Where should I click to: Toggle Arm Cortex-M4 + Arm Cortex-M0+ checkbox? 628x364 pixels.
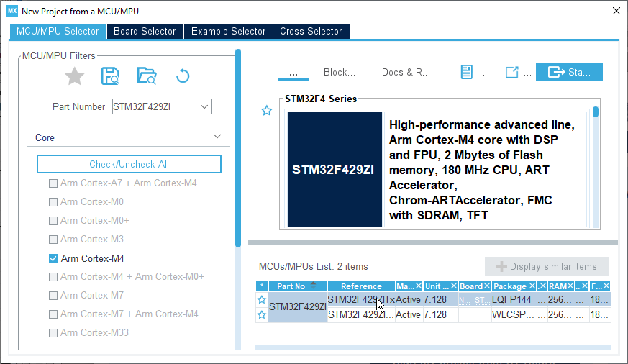coord(53,277)
